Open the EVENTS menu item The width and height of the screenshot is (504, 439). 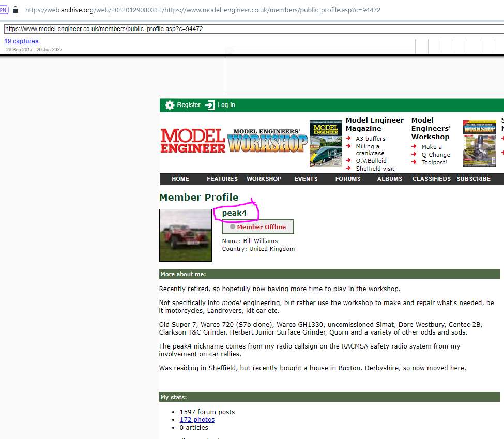[x=306, y=179]
